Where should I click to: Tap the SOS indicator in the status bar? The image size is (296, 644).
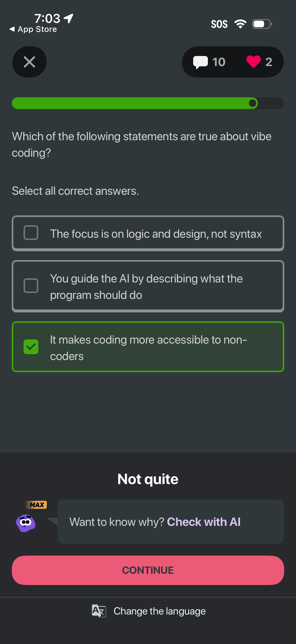tap(219, 24)
